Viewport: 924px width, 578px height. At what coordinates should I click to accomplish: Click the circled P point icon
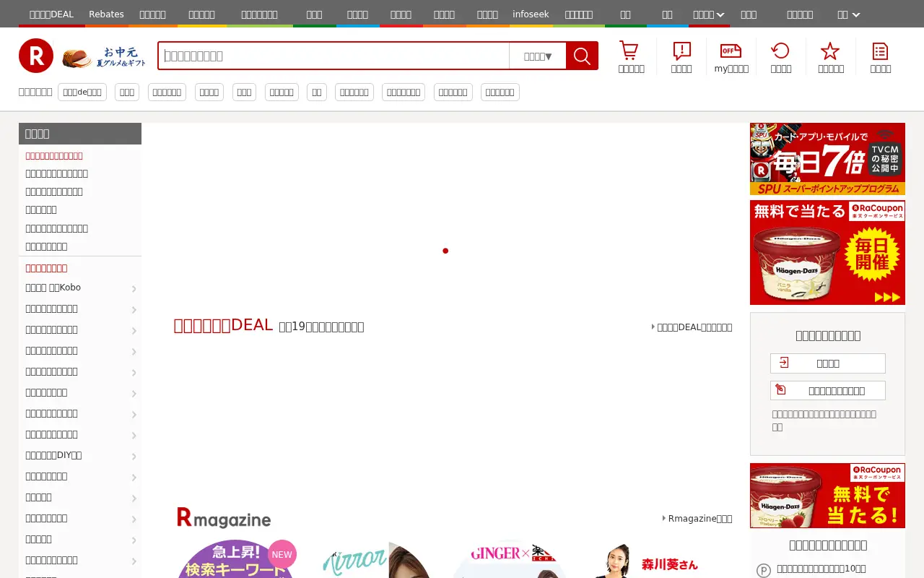[764, 570]
